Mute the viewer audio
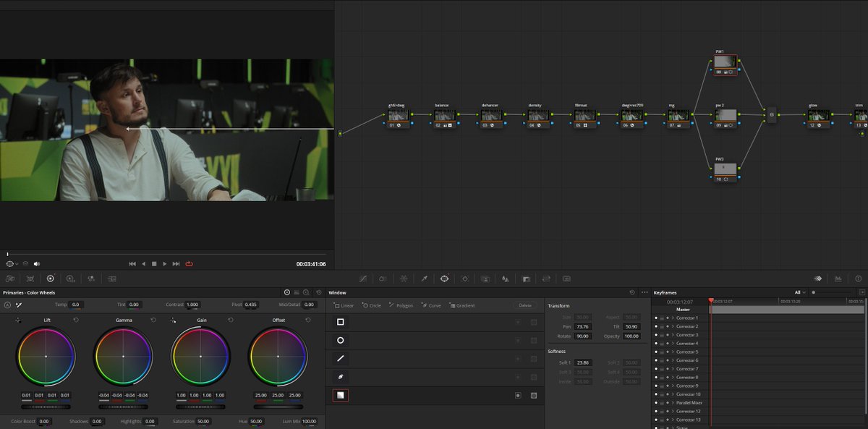868x429 pixels. [x=36, y=264]
